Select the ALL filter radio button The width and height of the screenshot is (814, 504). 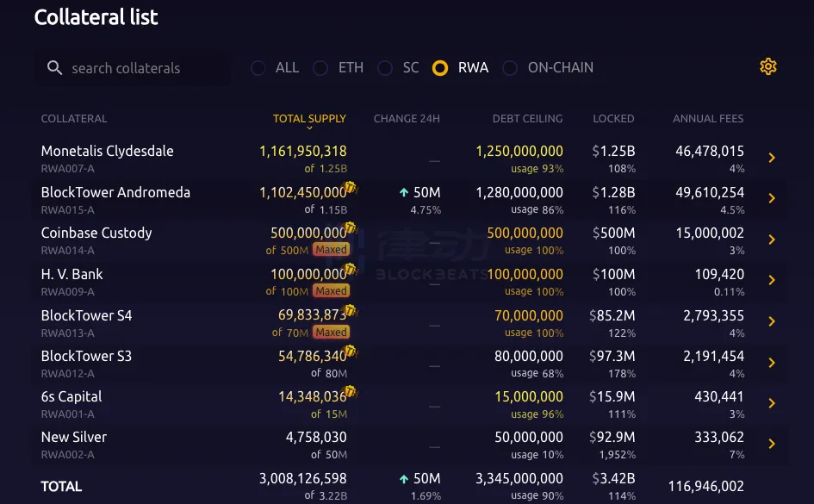[x=258, y=68]
